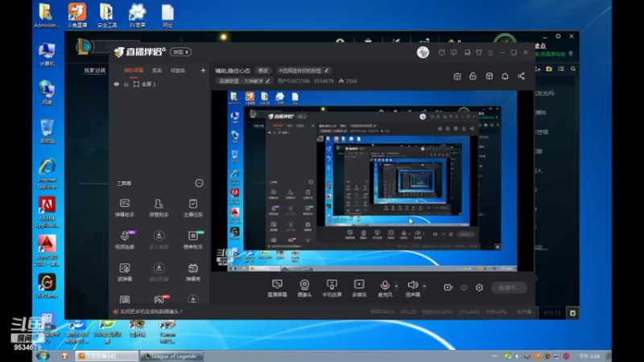
Task: Click room popularity count 2566
Action: [348, 81]
